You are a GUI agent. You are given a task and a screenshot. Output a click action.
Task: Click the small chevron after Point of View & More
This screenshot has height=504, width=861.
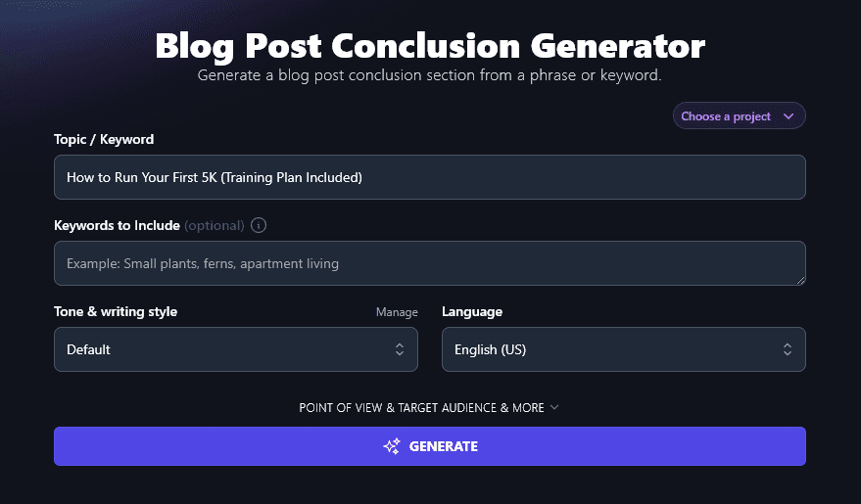tap(555, 407)
